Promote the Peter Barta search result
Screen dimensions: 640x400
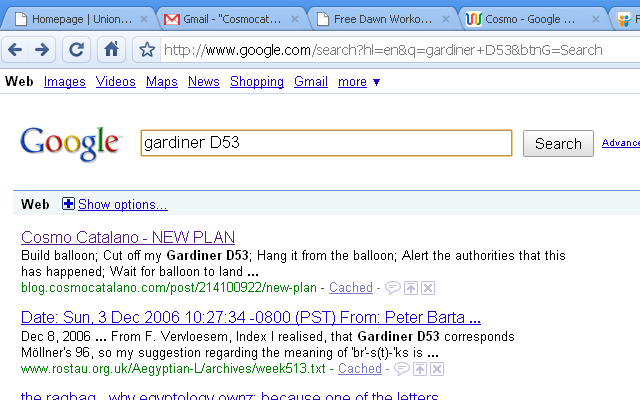pyautogui.click(x=419, y=369)
